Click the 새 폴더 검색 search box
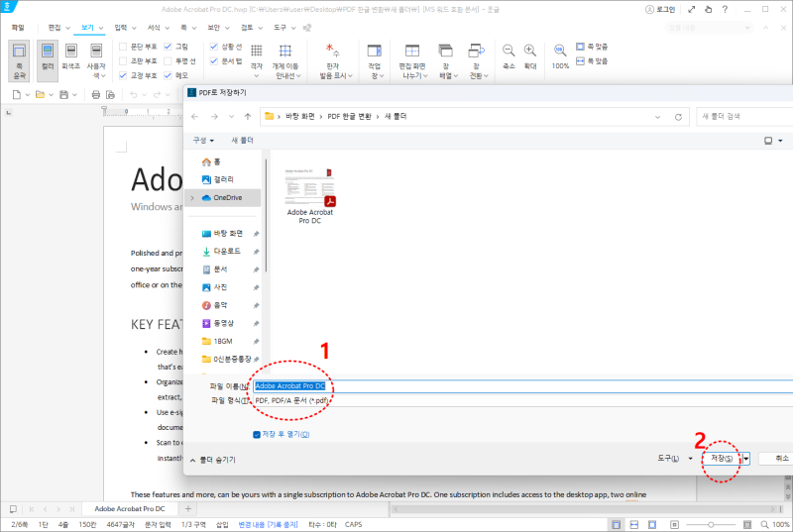 tap(744, 117)
